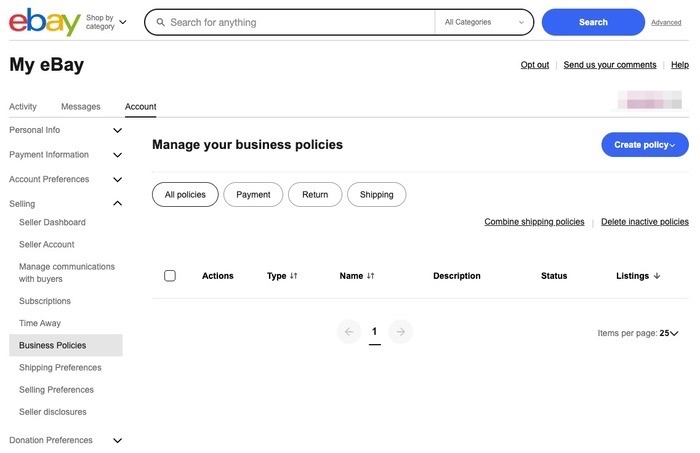
Task: Sort by Listings down arrow
Action: point(657,276)
